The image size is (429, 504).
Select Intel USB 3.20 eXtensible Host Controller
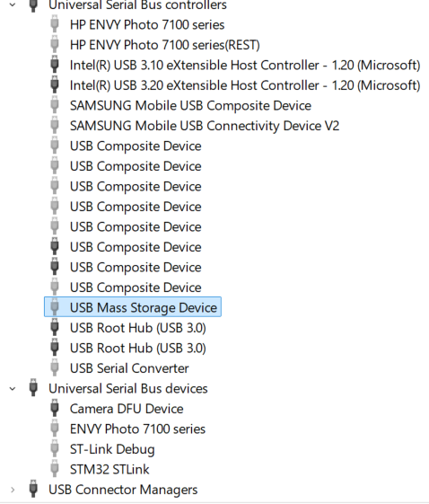click(245, 85)
